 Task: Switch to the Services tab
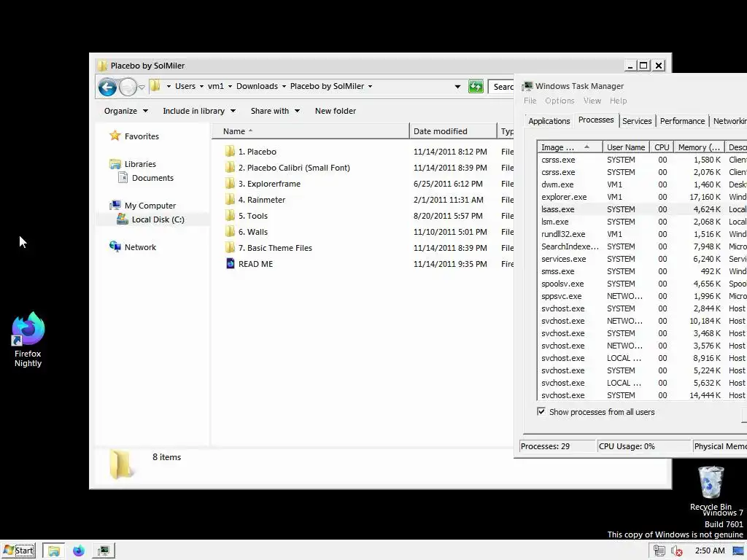(637, 121)
